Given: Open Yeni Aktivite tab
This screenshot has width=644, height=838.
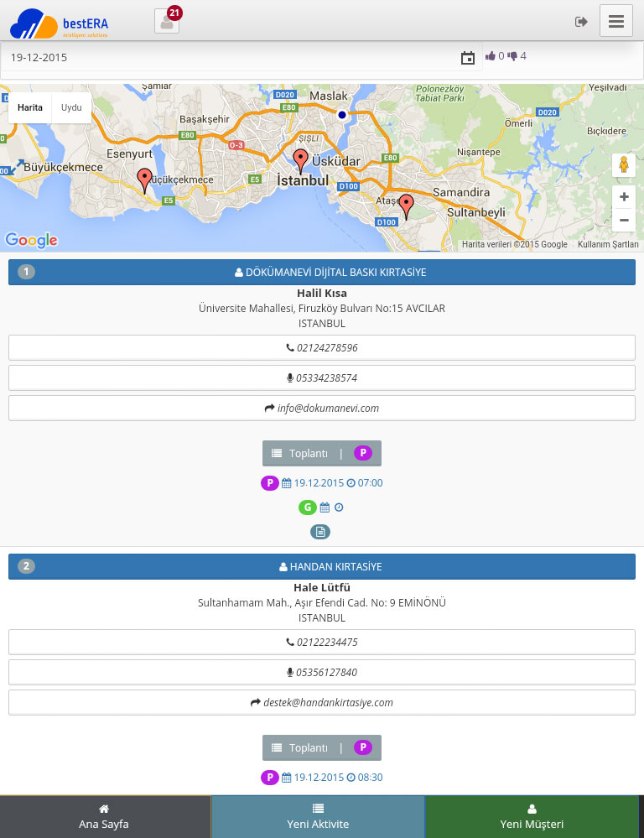Looking at the screenshot, I should pos(318,817).
